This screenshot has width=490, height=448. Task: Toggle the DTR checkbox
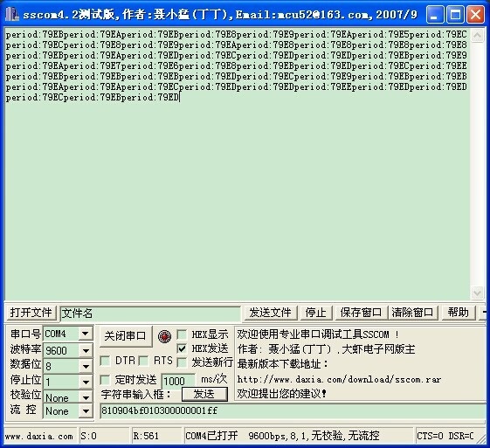pos(105,361)
